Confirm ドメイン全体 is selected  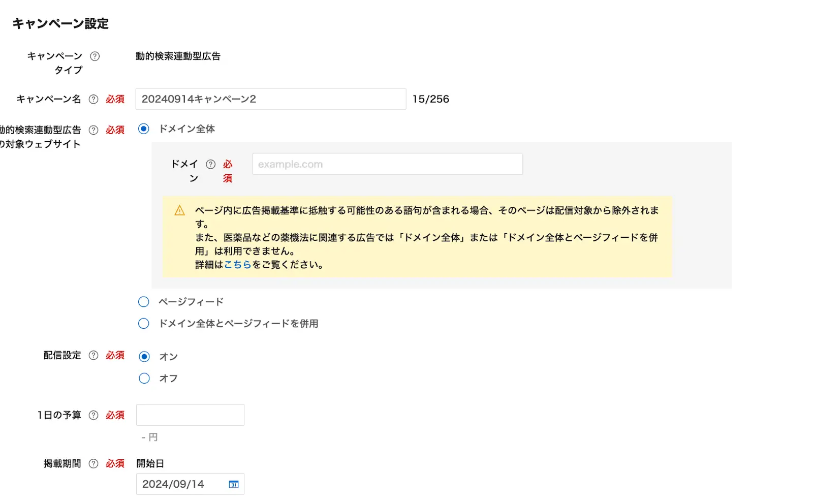point(144,129)
